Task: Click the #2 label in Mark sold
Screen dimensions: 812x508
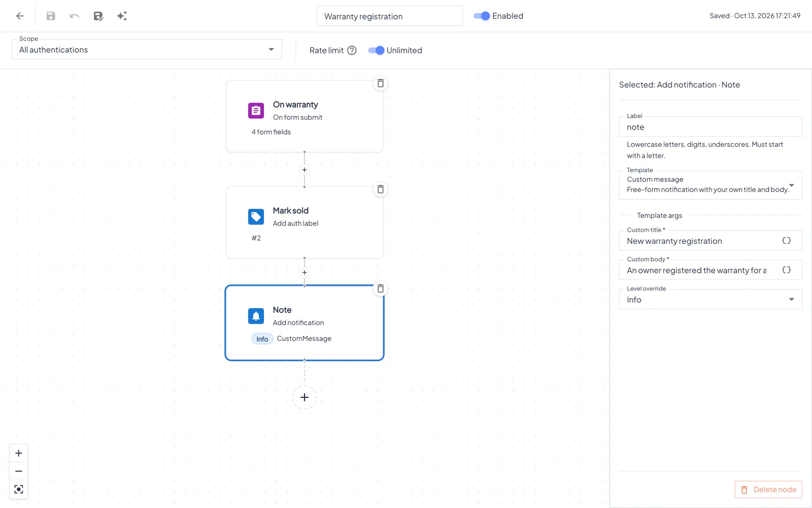Action: point(256,238)
